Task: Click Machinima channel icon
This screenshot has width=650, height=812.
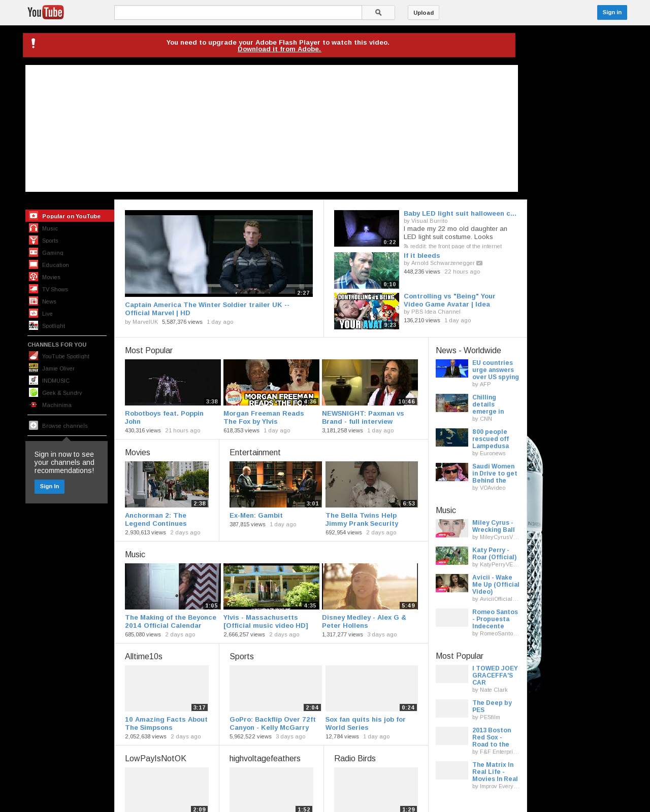Action: 34,404
